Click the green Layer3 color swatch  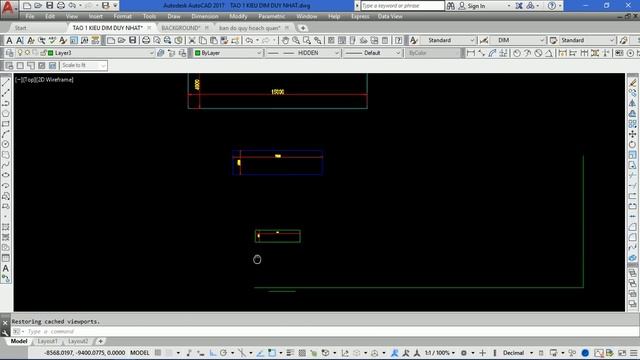pyautogui.click(x=51, y=53)
